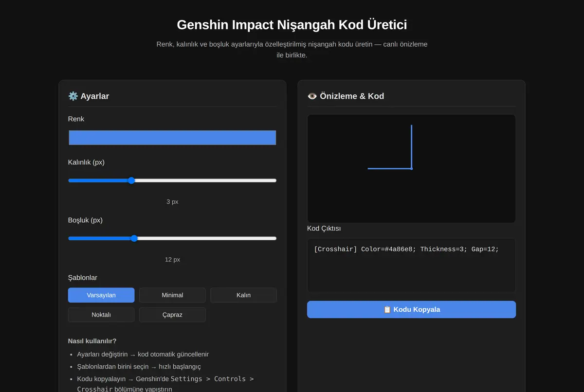
Task: Click the "Genshin Impact Nişangah Kod Üretici" title
Action: pyautogui.click(x=292, y=25)
